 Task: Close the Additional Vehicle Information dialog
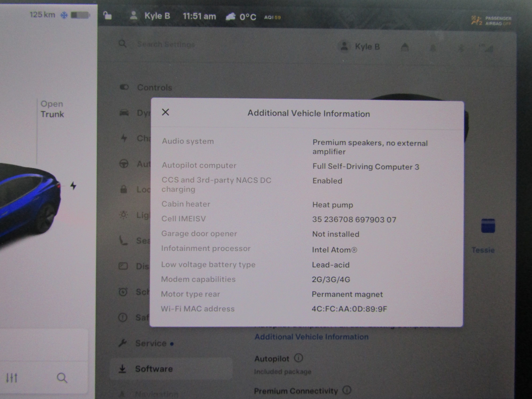tap(165, 112)
